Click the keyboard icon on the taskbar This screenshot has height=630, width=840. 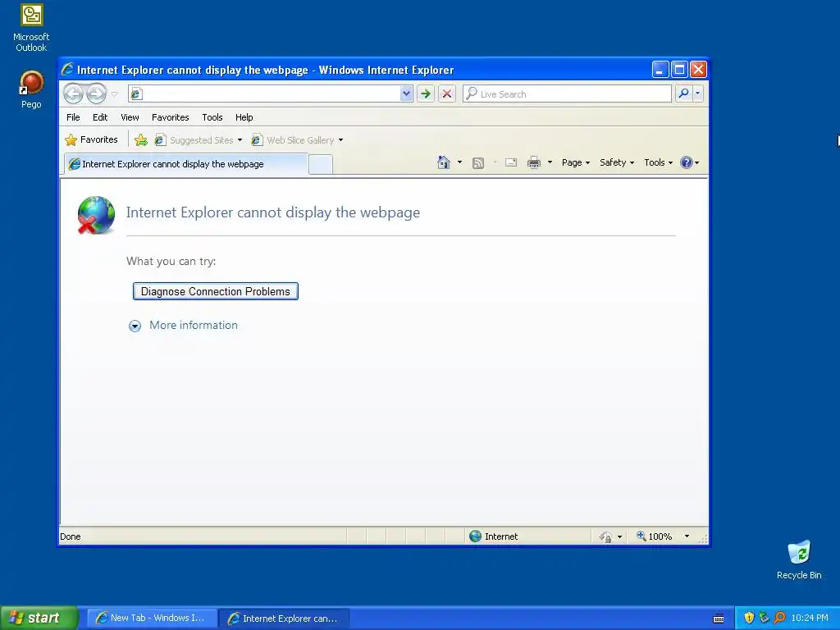[x=719, y=619]
